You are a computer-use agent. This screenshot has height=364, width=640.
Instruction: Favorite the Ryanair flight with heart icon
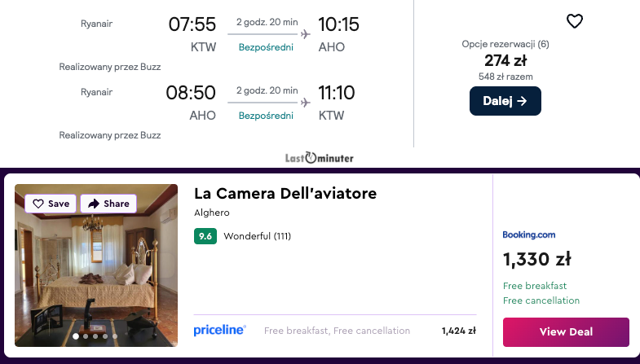pyautogui.click(x=575, y=21)
